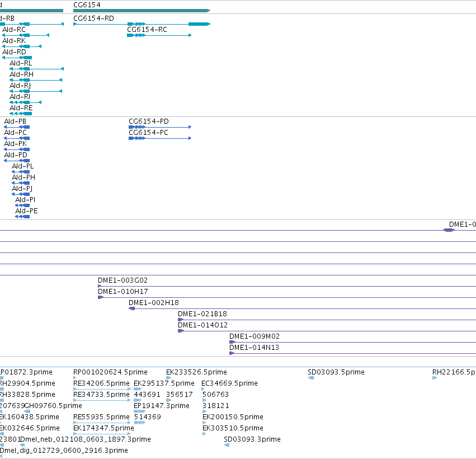Click the DME1-014N13 clone label
The image size is (476, 459).
point(254,348)
